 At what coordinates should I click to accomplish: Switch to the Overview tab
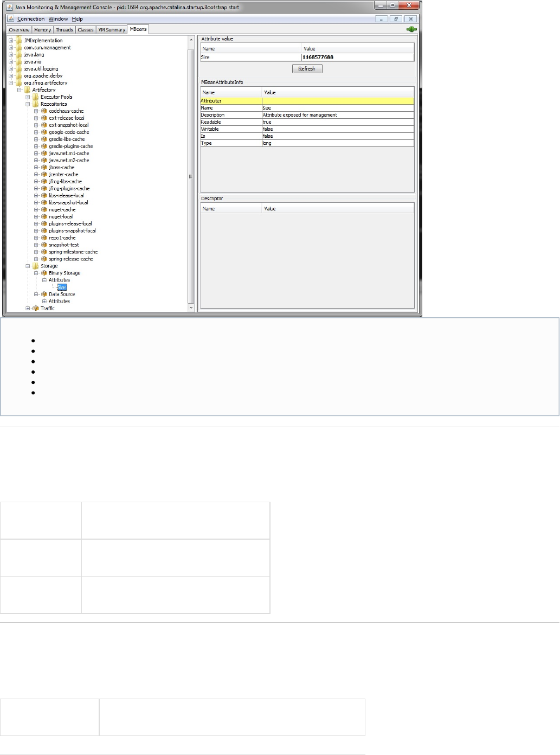19,30
